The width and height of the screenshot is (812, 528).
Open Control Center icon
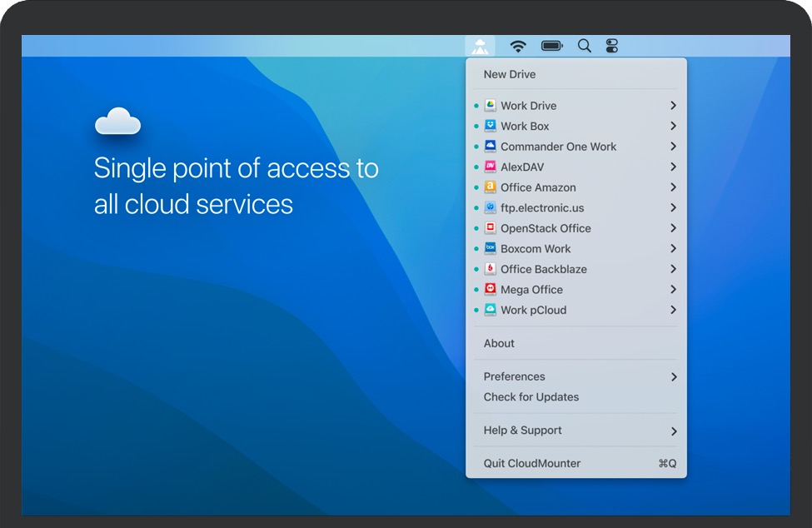point(611,46)
